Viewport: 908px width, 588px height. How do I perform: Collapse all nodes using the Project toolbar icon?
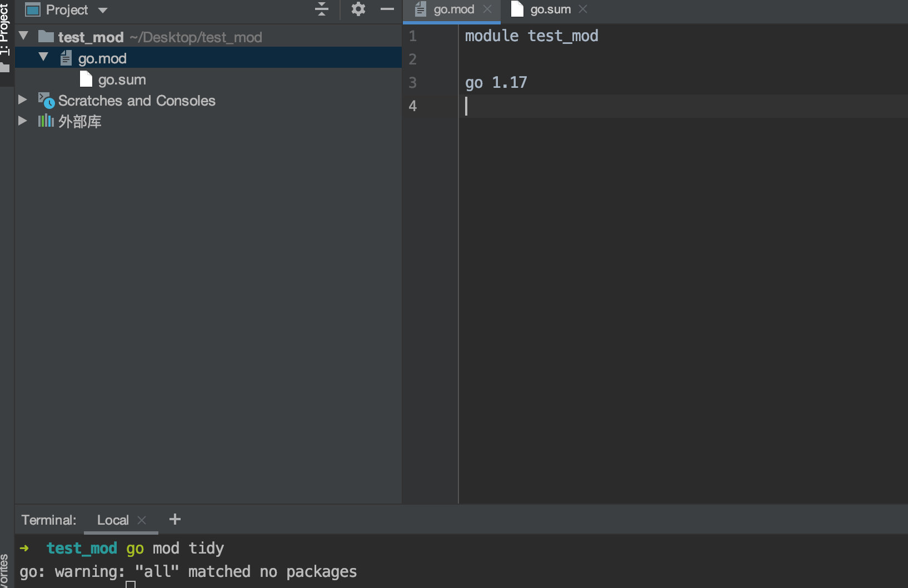click(321, 9)
